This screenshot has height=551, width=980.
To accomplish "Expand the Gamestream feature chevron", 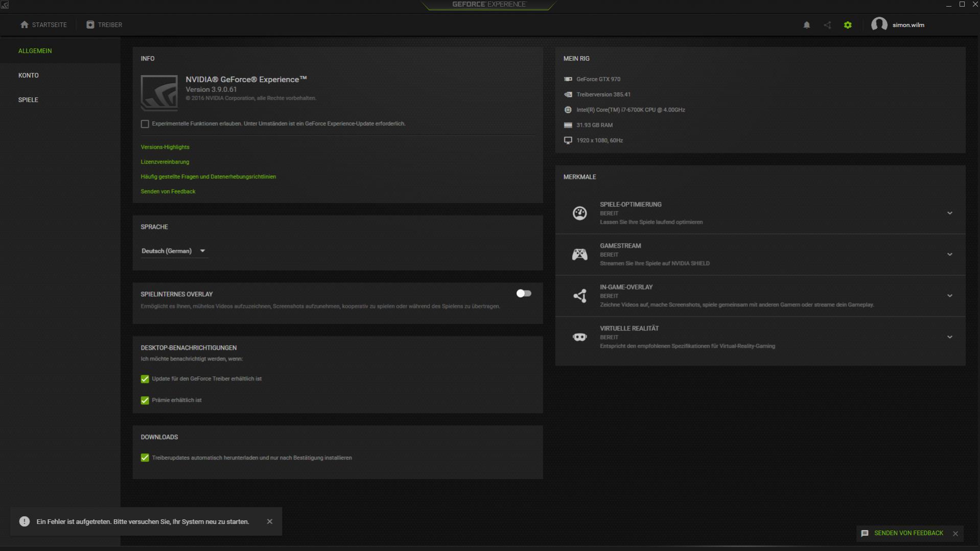I will pyautogui.click(x=949, y=255).
